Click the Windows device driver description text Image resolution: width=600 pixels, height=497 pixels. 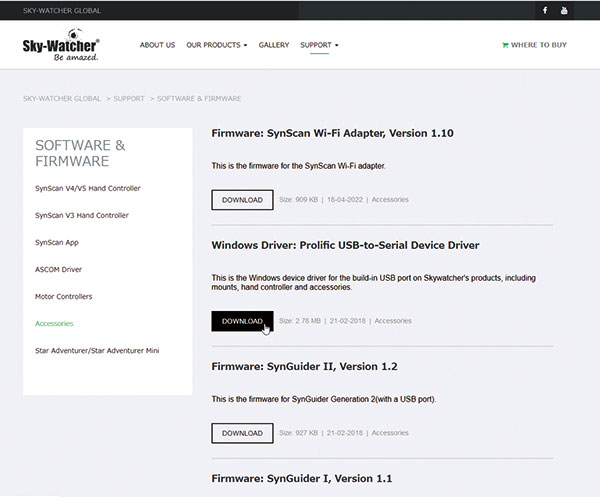pyautogui.click(x=373, y=282)
